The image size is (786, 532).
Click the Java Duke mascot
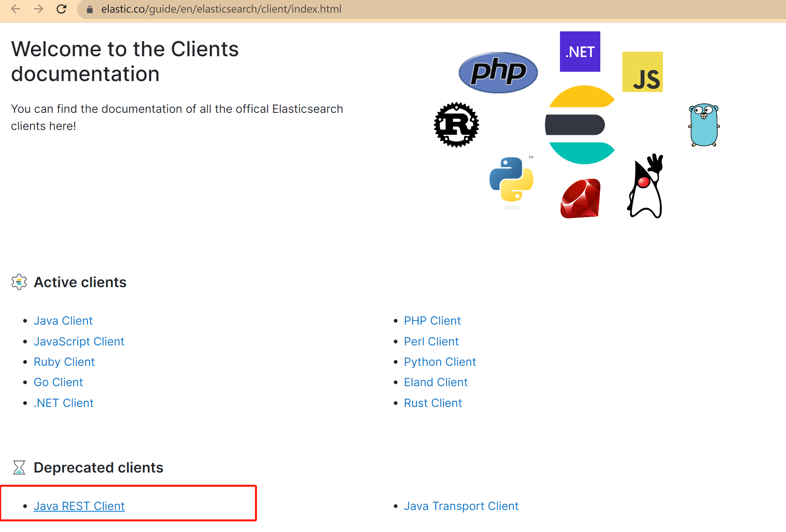(645, 186)
